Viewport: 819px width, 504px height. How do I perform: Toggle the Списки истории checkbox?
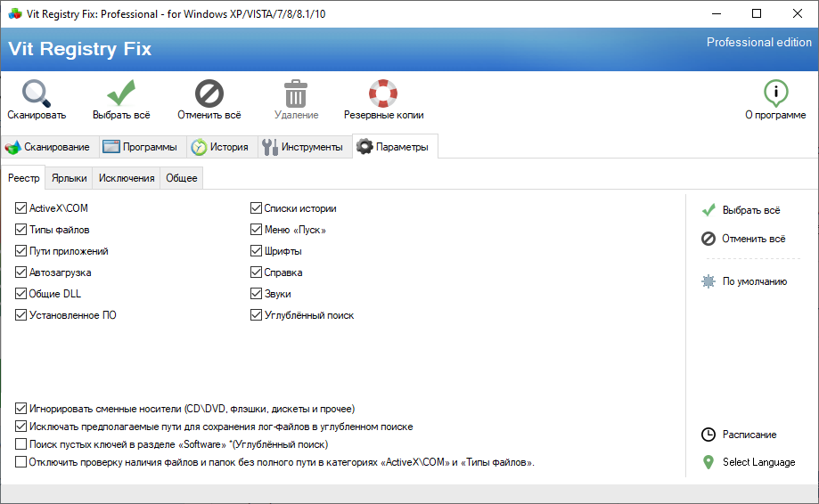256,208
